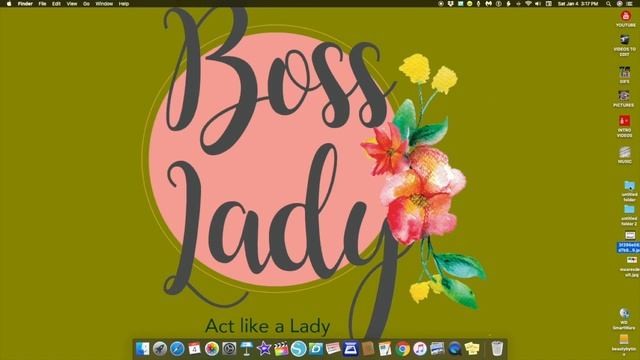Screen dimensions: 640x360
Task: Select the GIFS desktop folder
Action: tap(624, 75)
